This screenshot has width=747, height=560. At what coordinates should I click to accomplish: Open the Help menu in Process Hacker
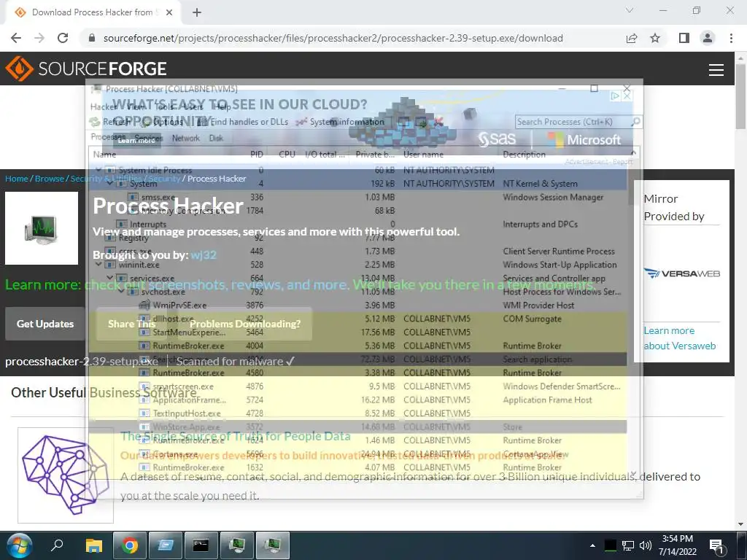222,106
